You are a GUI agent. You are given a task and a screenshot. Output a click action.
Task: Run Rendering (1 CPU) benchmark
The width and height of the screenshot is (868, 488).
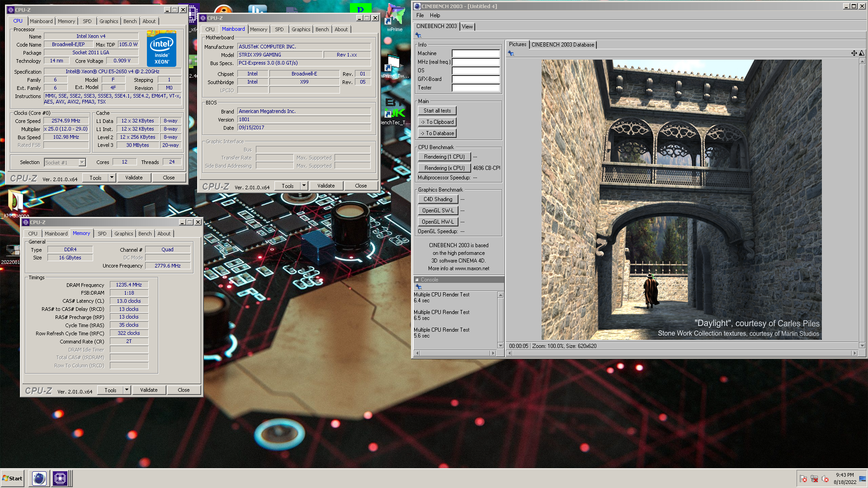pyautogui.click(x=444, y=157)
